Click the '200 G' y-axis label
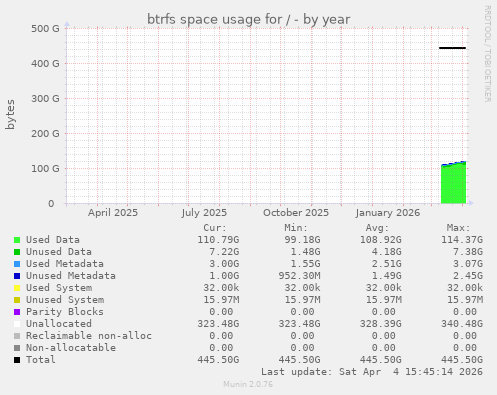497x395 pixels. click(x=45, y=133)
